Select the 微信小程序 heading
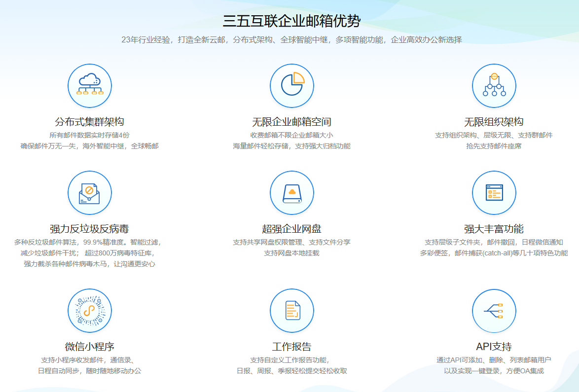Screen dimensions: 579x392 [89, 347]
